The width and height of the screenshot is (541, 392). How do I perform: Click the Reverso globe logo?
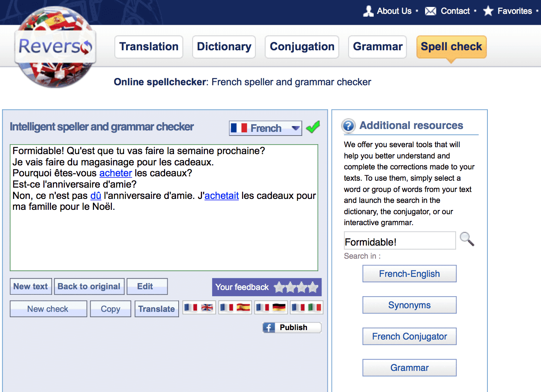[x=55, y=47]
